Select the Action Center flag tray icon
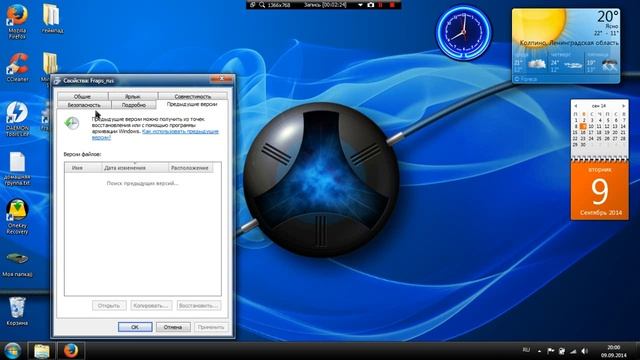The height and width of the screenshot is (360, 640). point(551,351)
